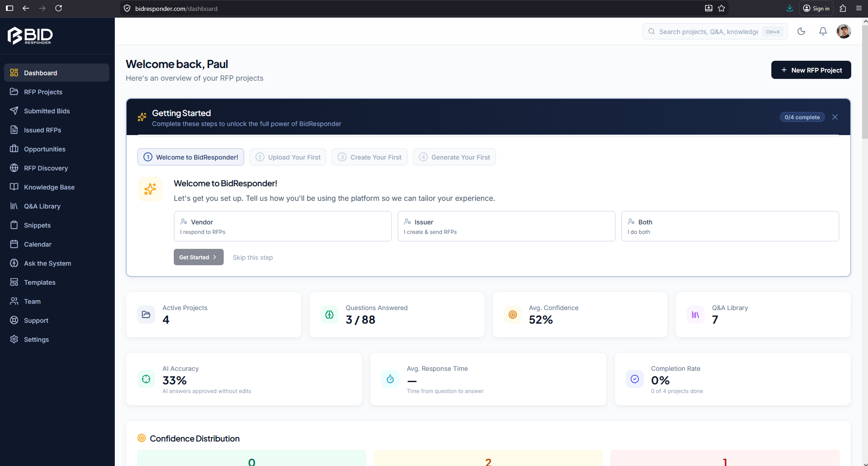This screenshot has height=466, width=868.
Task: Click the Ask the System brain icon
Action: point(14,263)
